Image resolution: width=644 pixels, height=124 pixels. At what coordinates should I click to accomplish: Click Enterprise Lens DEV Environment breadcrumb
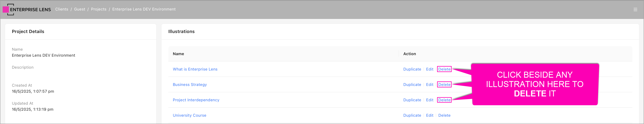(x=144, y=9)
